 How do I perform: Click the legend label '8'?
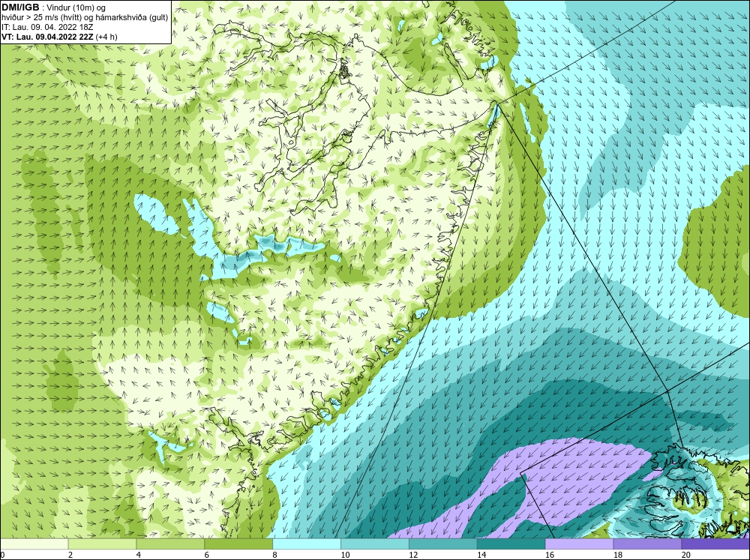pos(275,555)
